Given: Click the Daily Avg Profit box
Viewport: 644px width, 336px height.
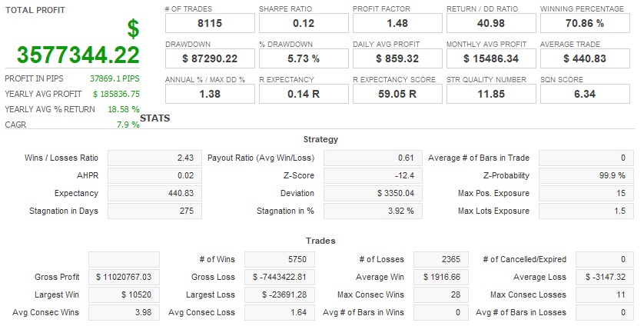Looking at the screenshot, I should tap(397, 58).
